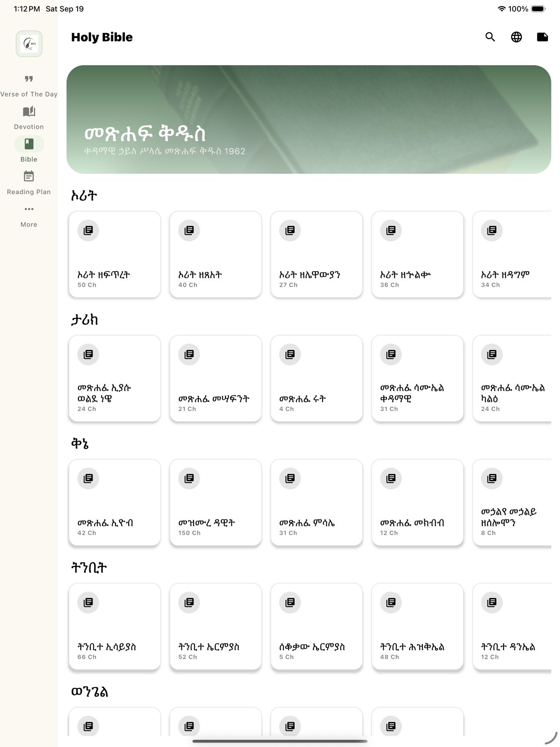
Task: Click the 150 Ch label under መዝሙረ ዳዊት
Action: pyautogui.click(x=189, y=533)
